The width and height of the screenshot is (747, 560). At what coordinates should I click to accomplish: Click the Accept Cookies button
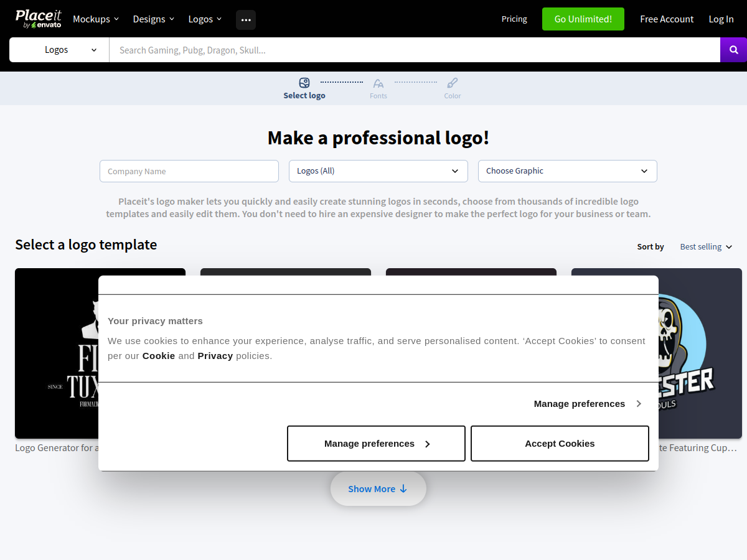pos(559,443)
